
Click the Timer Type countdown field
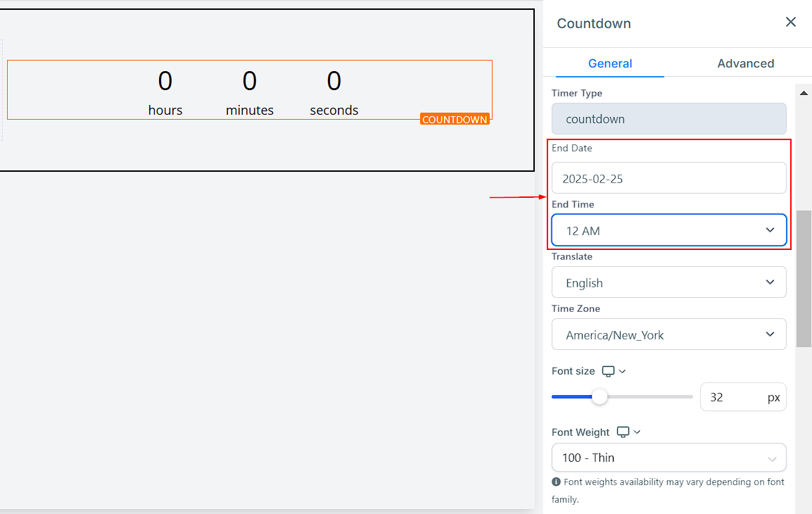click(668, 119)
